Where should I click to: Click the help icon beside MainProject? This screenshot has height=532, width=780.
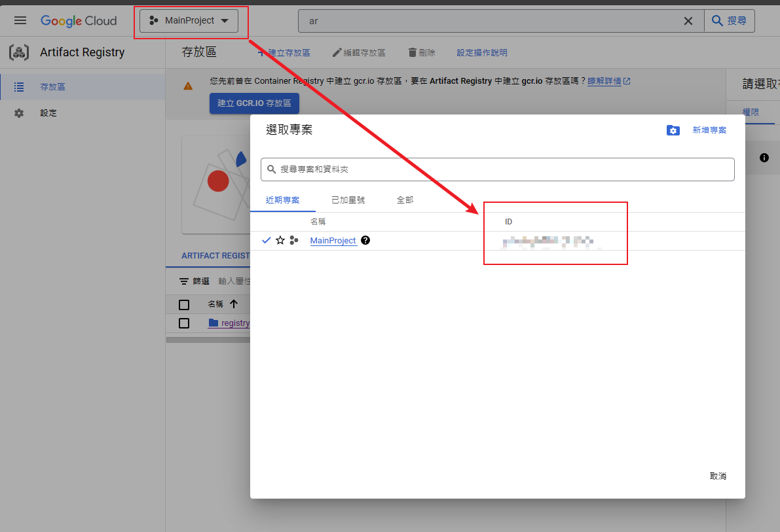point(365,241)
